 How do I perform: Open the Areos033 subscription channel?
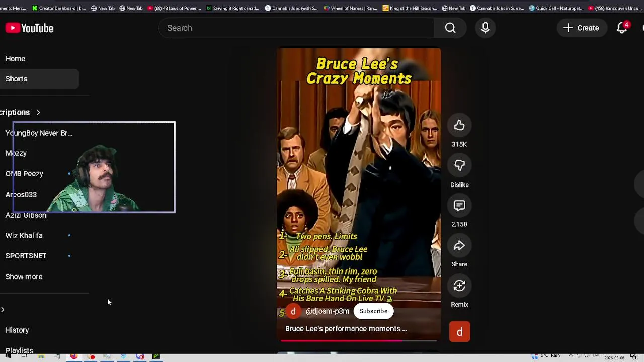point(21,195)
